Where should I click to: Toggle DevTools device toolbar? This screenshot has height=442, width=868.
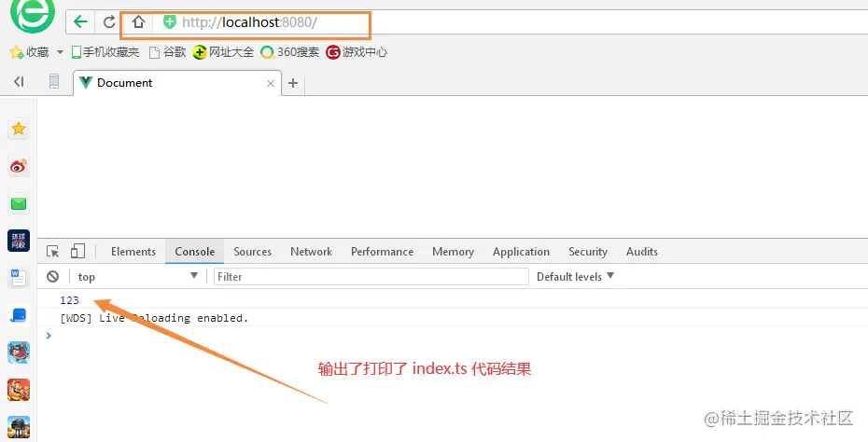[x=77, y=251]
